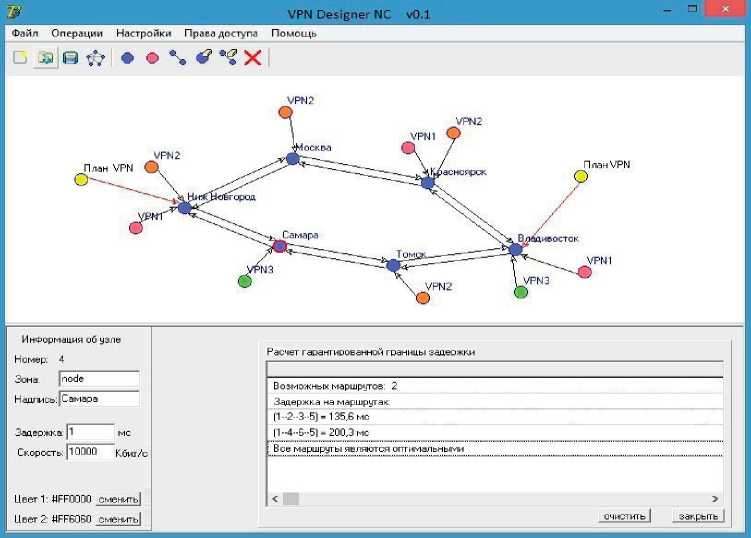Click the network graph toolbar icon
This screenshot has height=538, width=751.
(x=95, y=58)
